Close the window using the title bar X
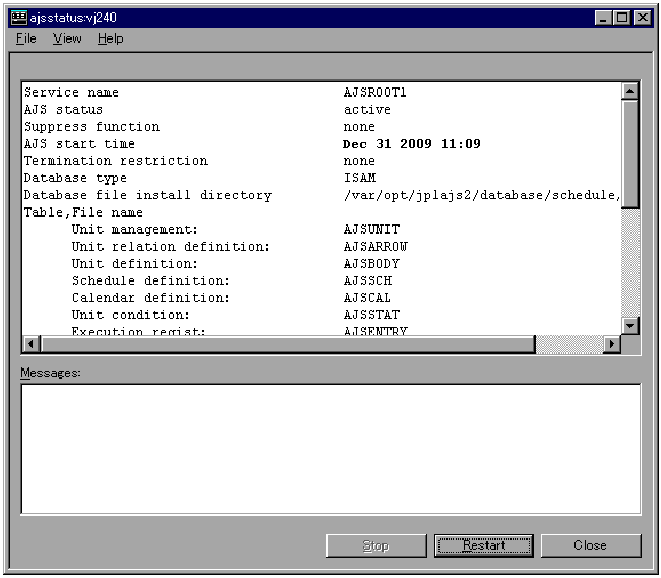 point(641,17)
